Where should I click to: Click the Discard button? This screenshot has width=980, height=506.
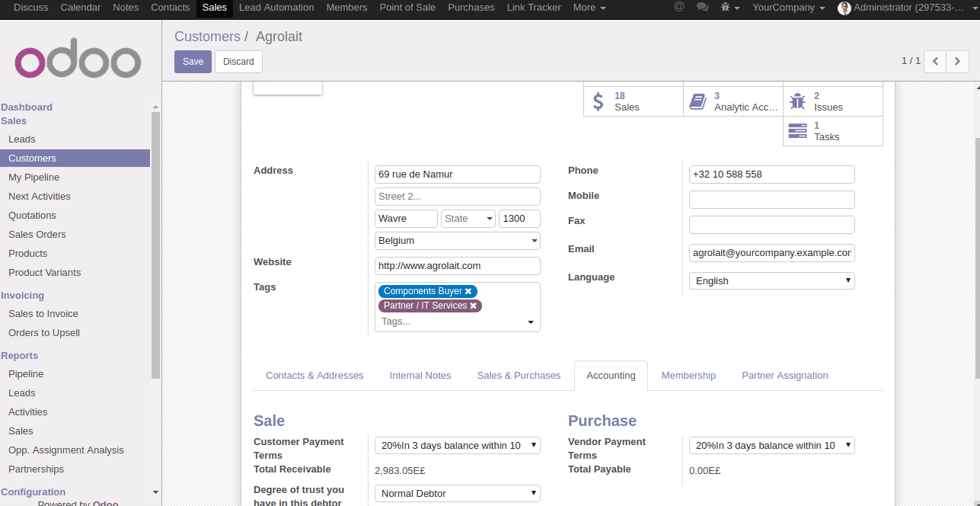point(238,62)
